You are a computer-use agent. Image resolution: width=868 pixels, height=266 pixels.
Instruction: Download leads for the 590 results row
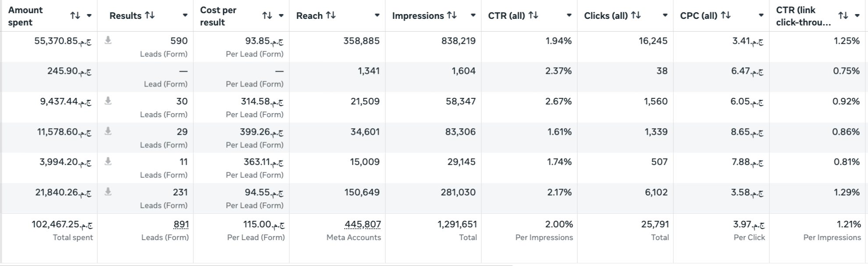coord(108,40)
